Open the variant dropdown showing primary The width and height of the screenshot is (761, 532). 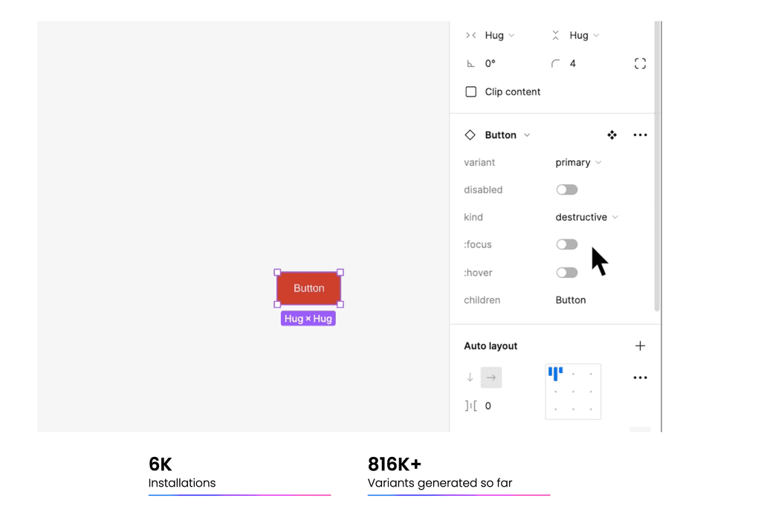[578, 162]
